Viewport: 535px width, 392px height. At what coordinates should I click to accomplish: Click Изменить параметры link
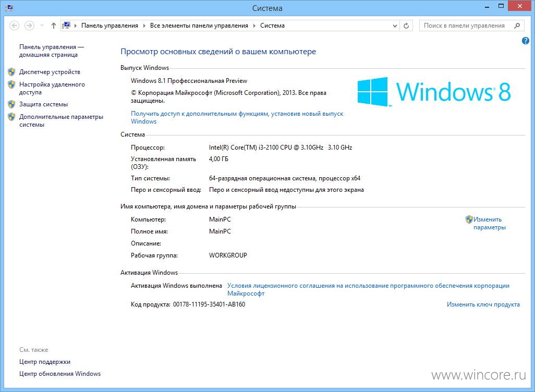[x=489, y=224]
